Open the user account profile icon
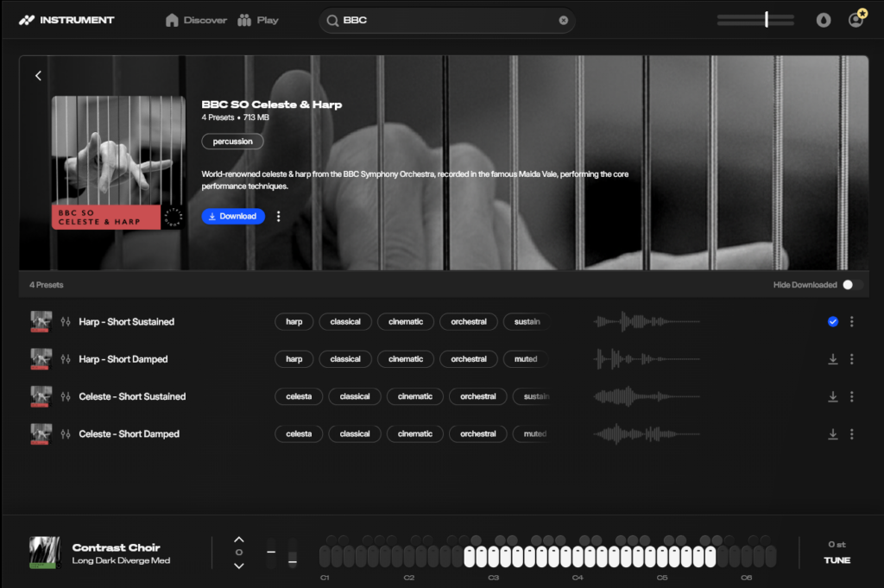 click(856, 20)
